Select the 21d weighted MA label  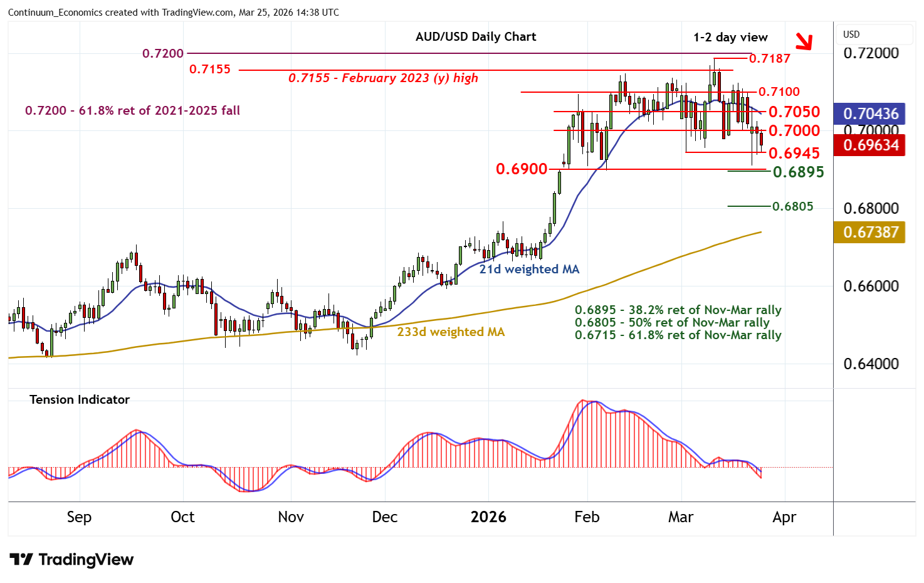tap(529, 270)
